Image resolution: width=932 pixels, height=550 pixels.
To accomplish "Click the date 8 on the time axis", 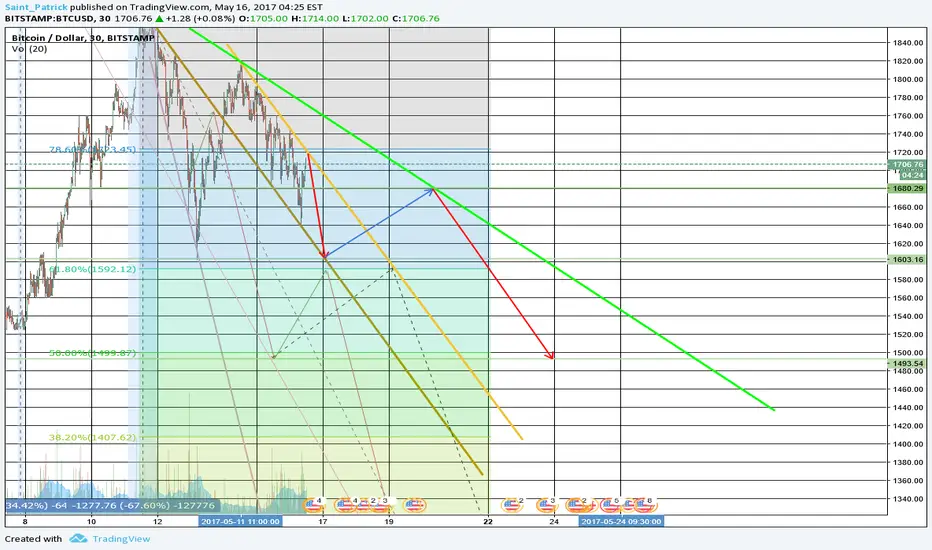I will [25, 521].
